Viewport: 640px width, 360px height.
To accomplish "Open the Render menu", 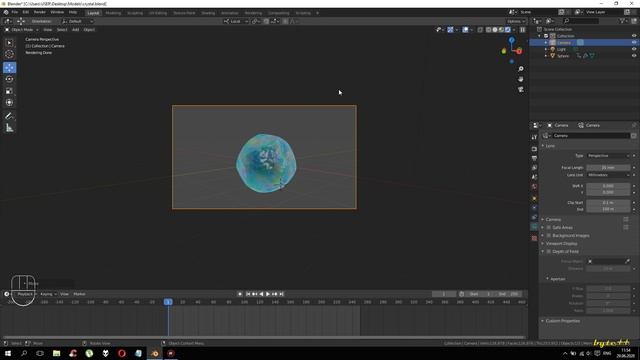I will [x=40, y=12].
